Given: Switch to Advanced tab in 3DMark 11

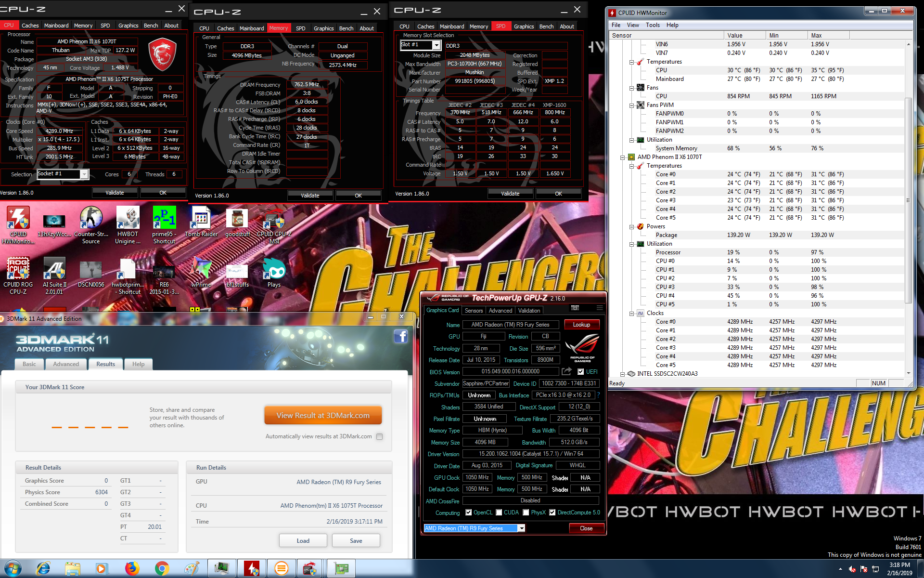Looking at the screenshot, I should [66, 364].
